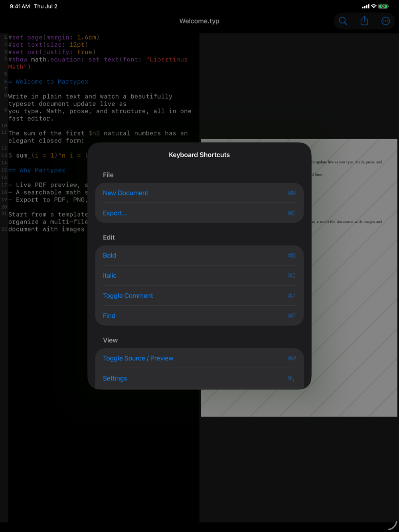Click the Edit section header
Image resolution: width=399 pixels, height=532 pixels.
pyautogui.click(x=109, y=237)
